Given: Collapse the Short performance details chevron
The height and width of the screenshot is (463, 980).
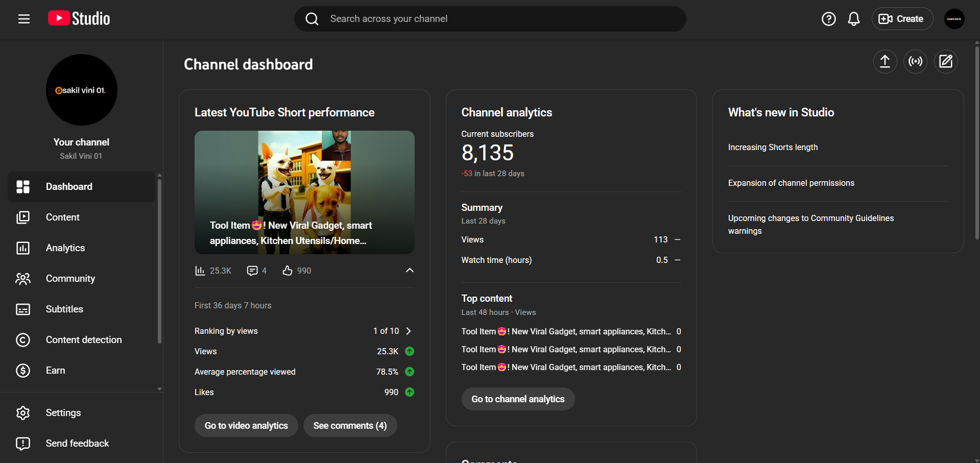Looking at the screenshot, I should [x=410, y=271].
